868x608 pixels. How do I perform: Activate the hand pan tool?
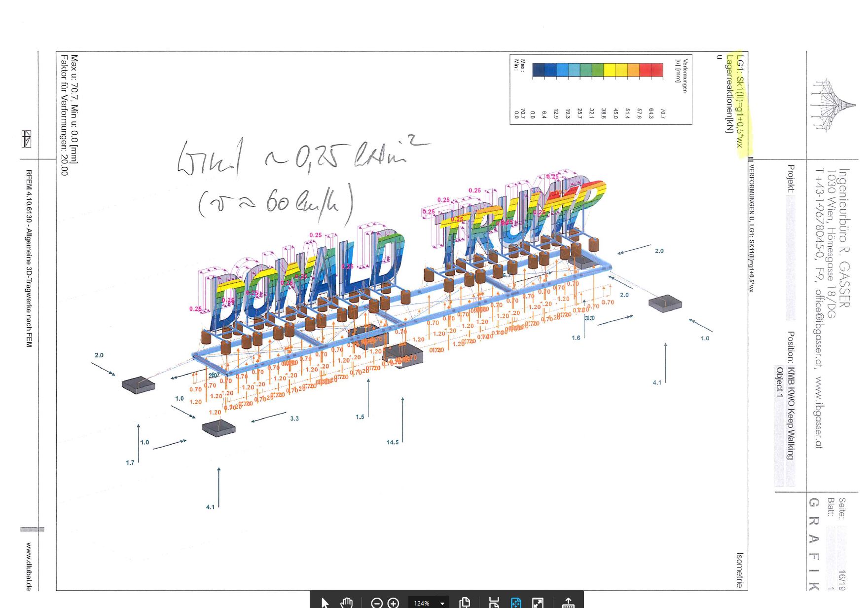click(x=347, y=603)
